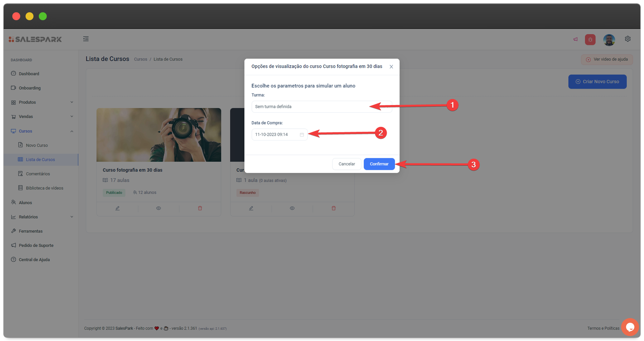Screen dimensions: 644x341
Task: Open Biblioteca de vídeos menu item
Action: [x=44, y=188]
